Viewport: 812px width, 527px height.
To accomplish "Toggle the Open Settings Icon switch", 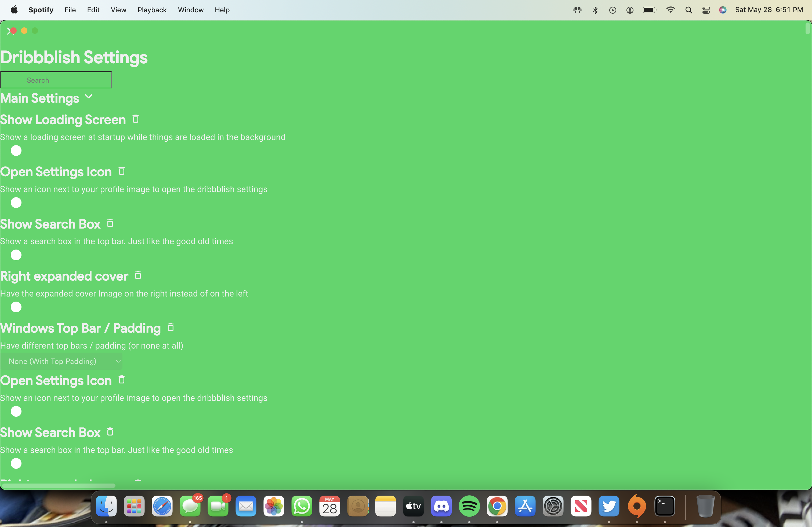I will click(x=16, y=203).
